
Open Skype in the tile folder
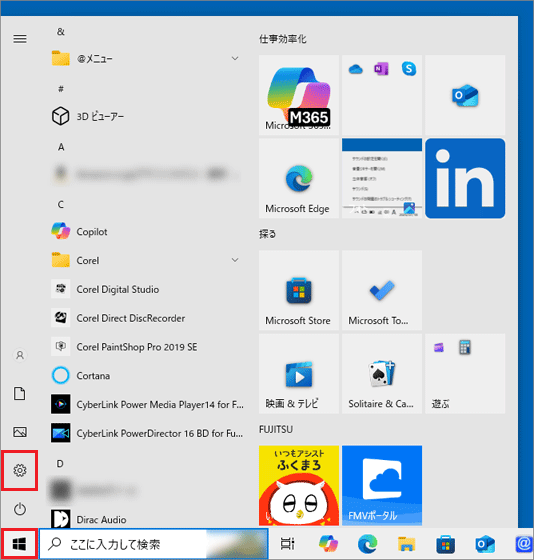pyautogui.click(x=409, y=69)
